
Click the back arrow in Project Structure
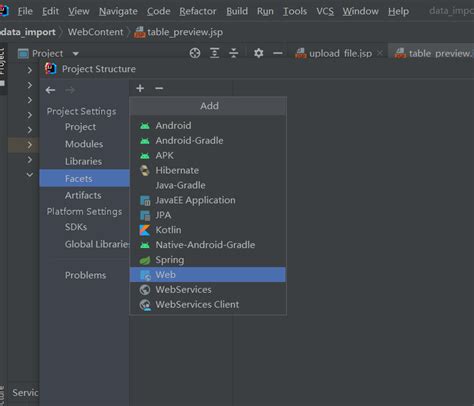point(50,90)
